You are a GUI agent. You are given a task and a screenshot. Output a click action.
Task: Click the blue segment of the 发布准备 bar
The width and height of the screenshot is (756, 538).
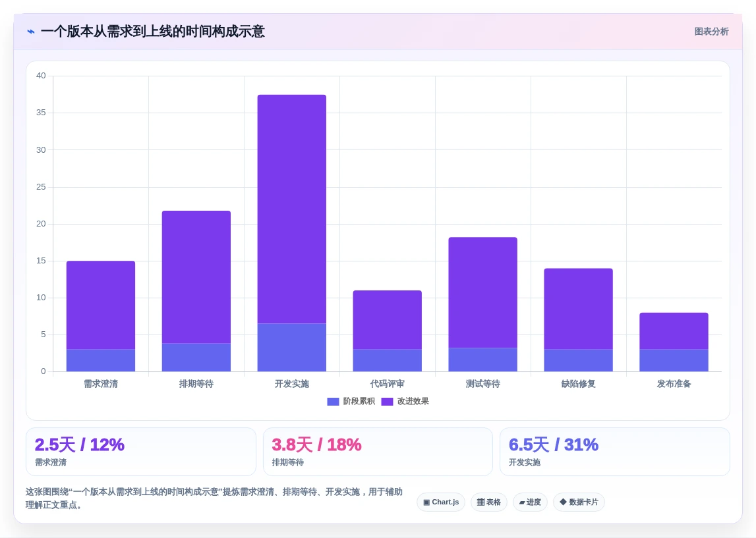[x=674, y=360]
